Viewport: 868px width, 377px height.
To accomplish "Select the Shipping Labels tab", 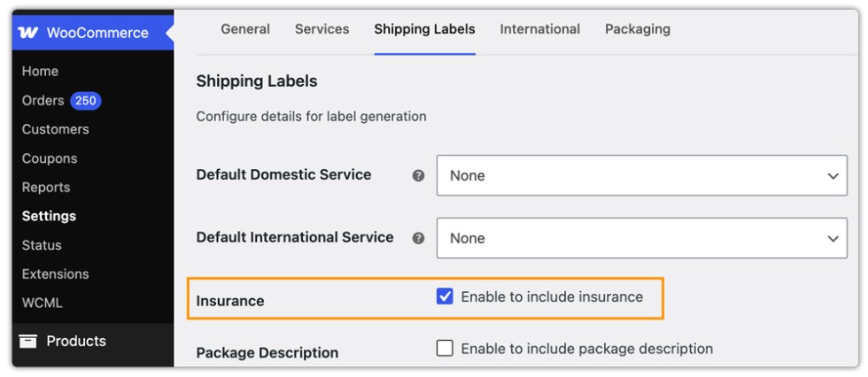I will point(424,28).
